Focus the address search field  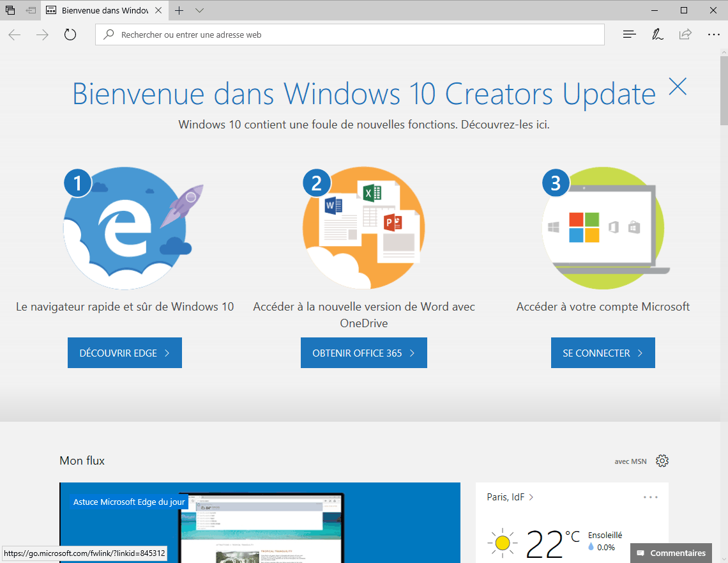(349, 35)
